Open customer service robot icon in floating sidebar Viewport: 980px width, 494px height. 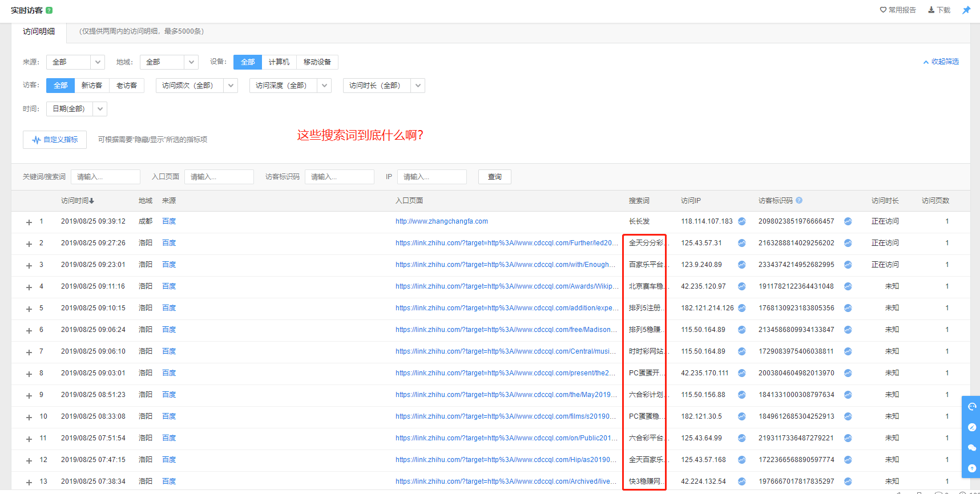tap(971, 407)
